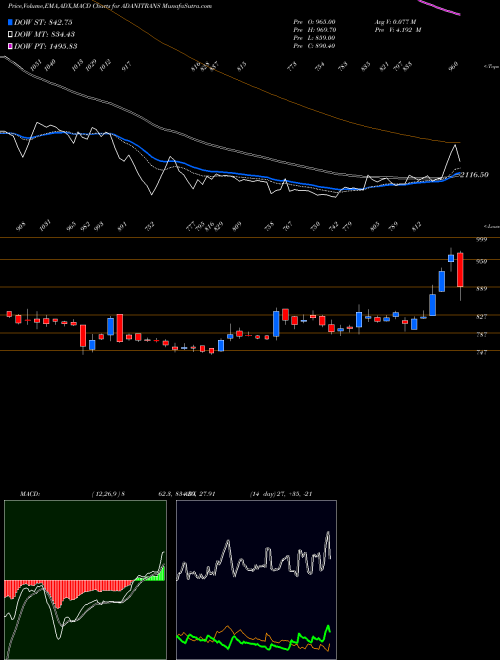This screenshot has height=660, width=500.
Task: Click the 752 value in lows row
Action: coord(150,226)
